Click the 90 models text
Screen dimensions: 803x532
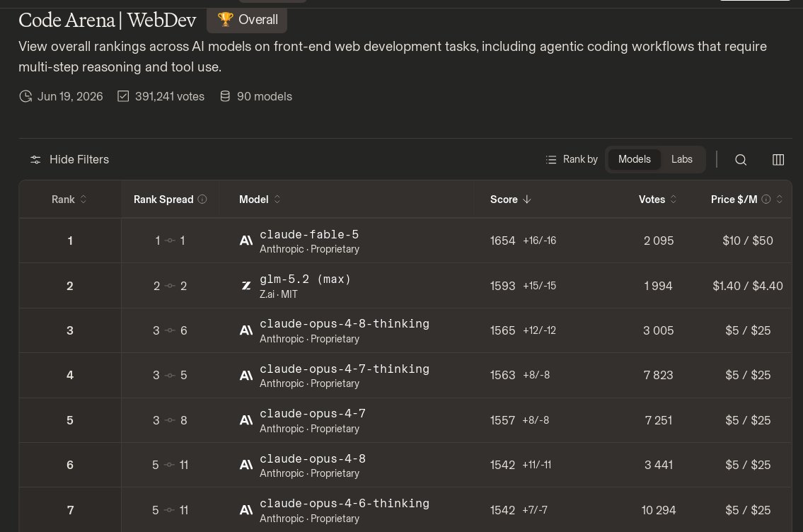click(x=265, y=96)
